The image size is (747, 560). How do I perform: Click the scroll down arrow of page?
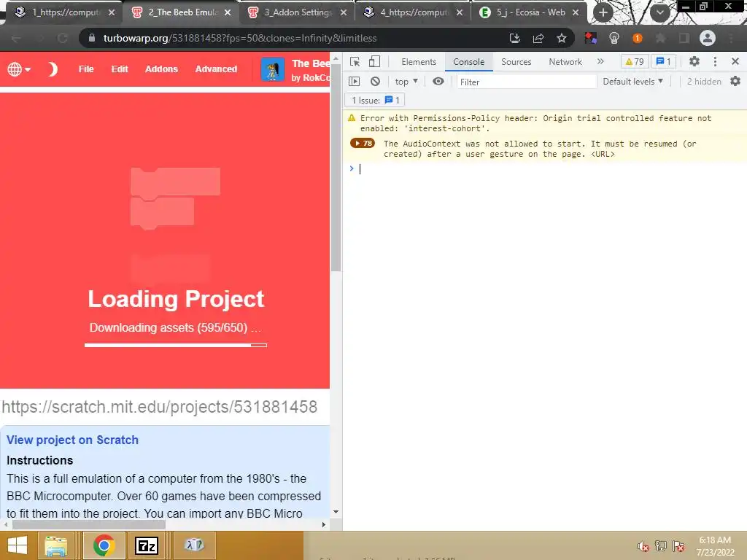tap(336, 512)
